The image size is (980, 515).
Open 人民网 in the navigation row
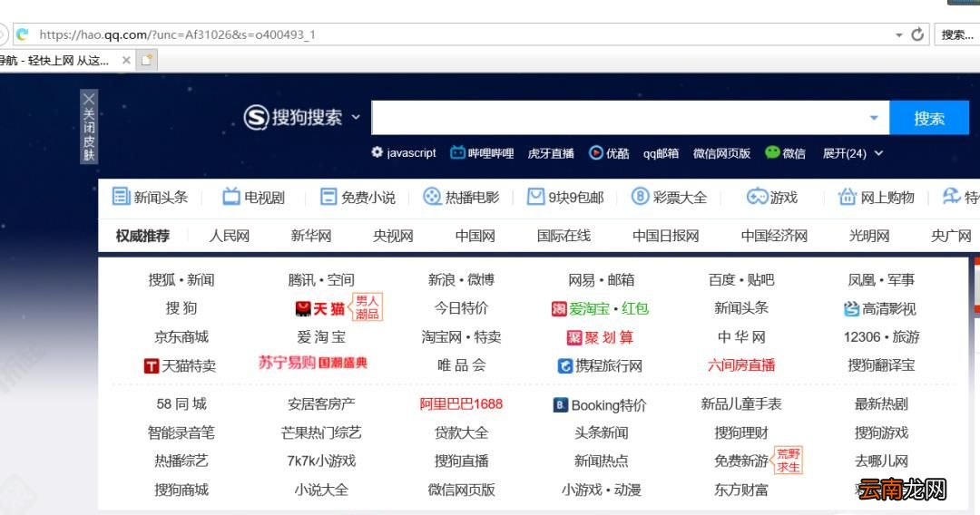click(230, 236)
